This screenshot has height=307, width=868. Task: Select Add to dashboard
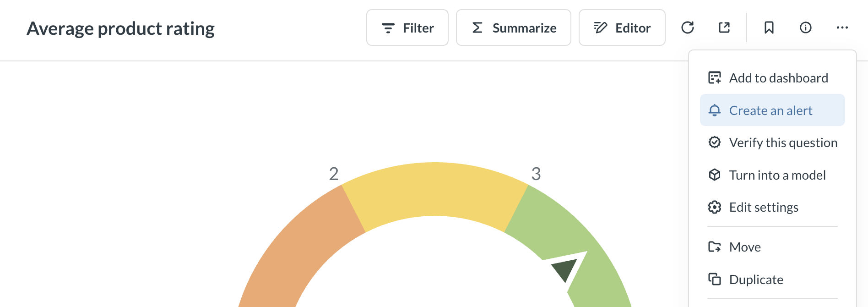(778, 78)
